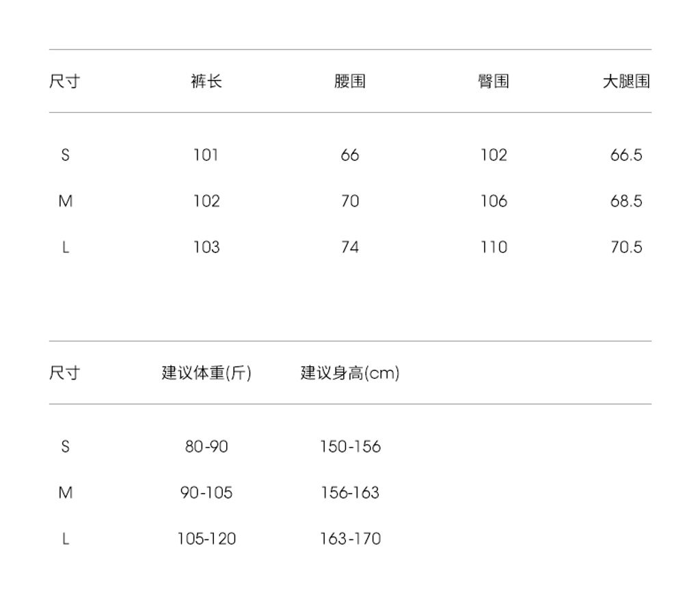Select hip value 110
This screenshot has width=700, height=601.
(494, 248)
